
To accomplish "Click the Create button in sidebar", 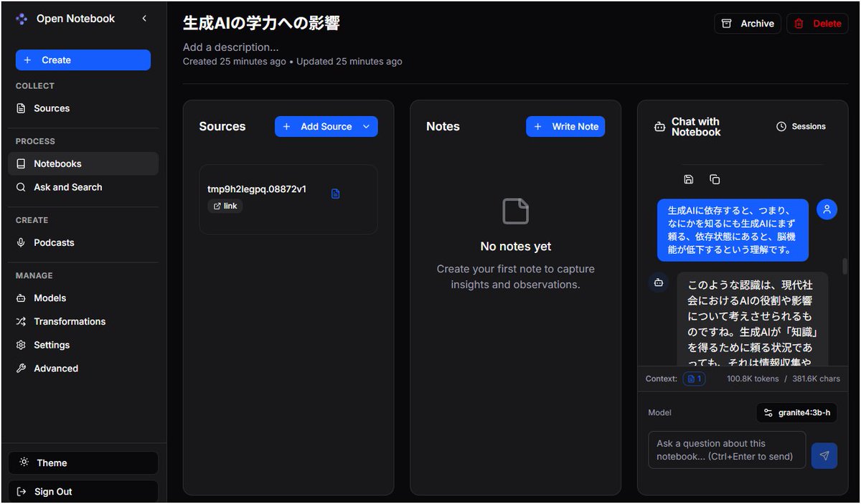I will click(x=83, y=60).
